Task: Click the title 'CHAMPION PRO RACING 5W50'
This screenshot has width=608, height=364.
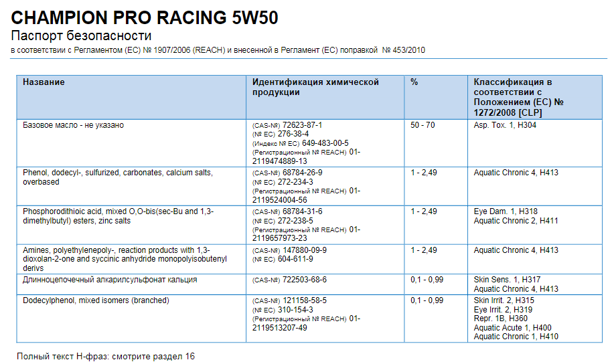Action: click(144, 18)
